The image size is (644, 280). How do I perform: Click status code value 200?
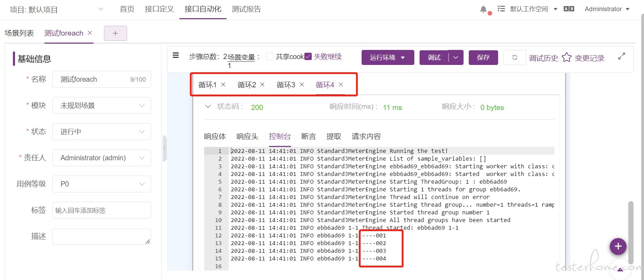click(257, 108)
